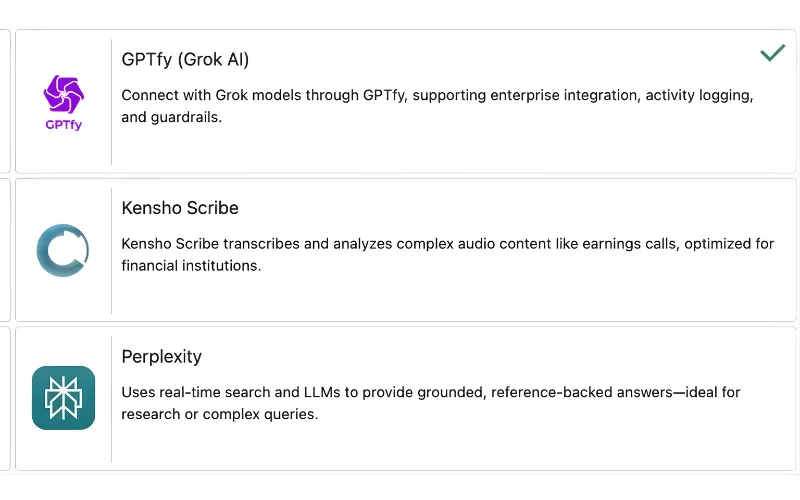
Task: Click the purple GPTfy swirl logo
Action: (63, 94)
